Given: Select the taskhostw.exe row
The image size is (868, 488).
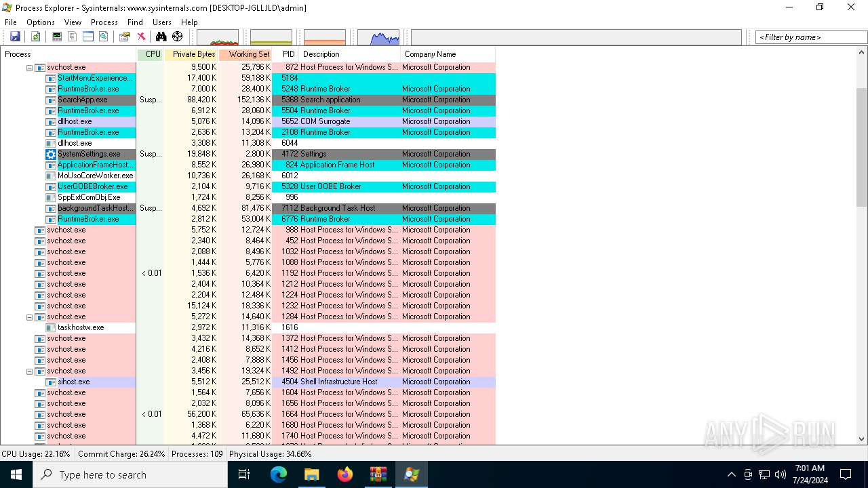Looking at the screenshot, I should tap(248, 327).
